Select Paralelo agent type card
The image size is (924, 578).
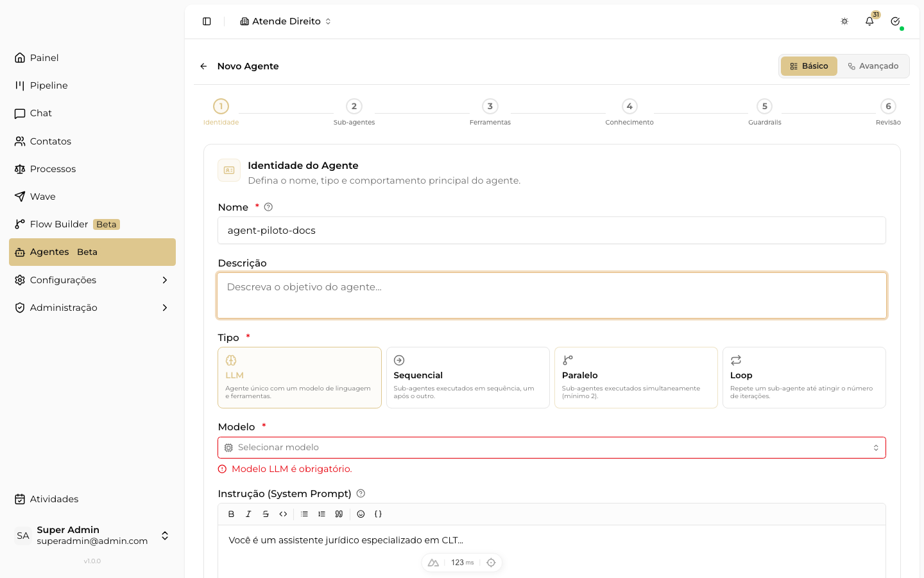pyautogui.click(x=636, y=378)
